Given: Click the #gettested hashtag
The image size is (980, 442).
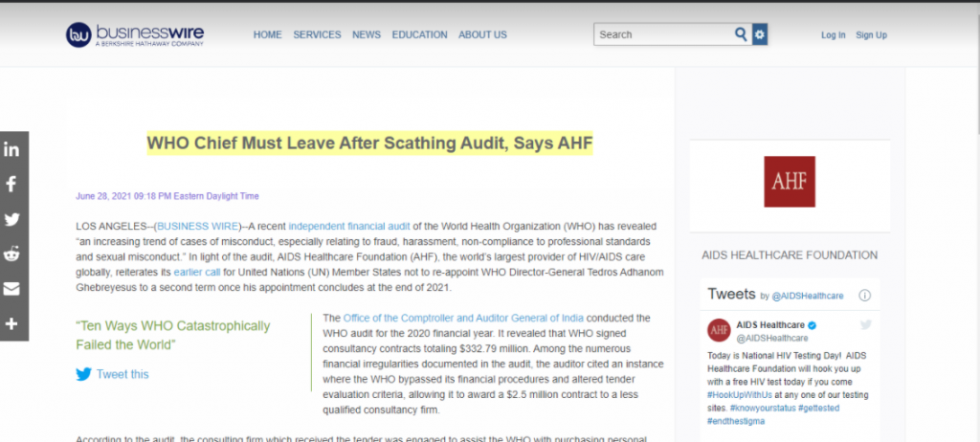Looking at the screenshot, I should coord(819,408).
